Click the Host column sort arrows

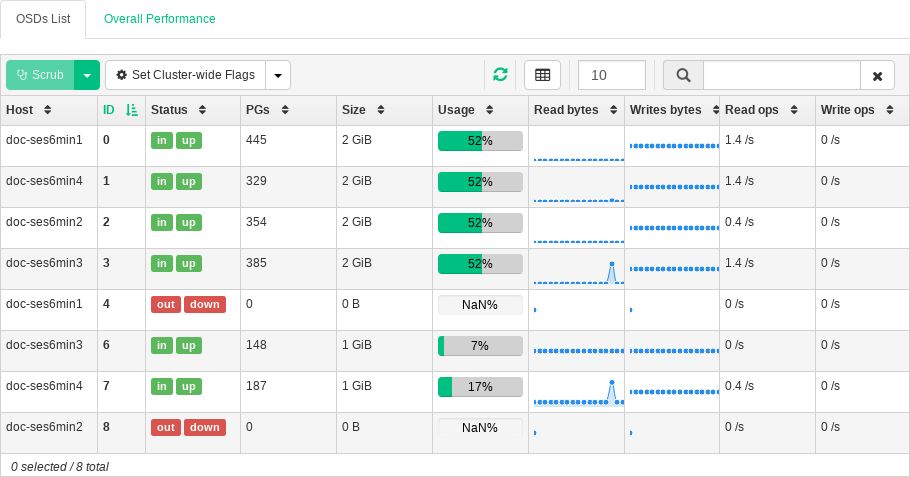point(47,110)
